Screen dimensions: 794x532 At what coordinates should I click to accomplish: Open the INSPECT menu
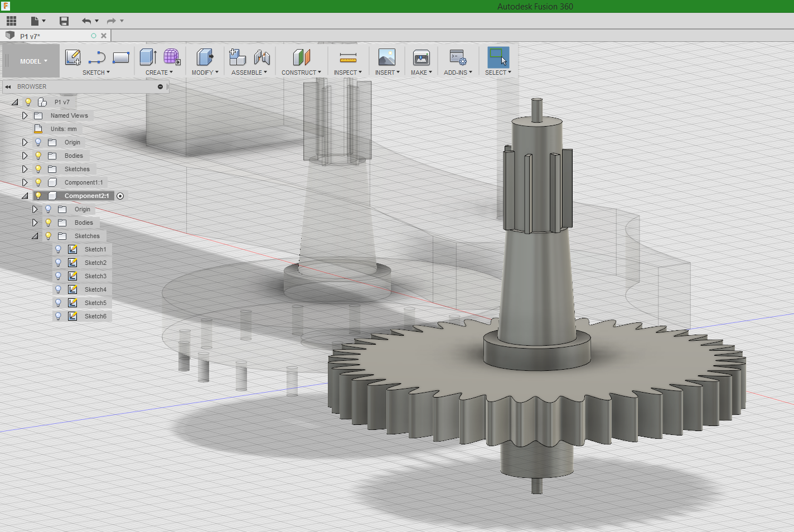(348, 72)
